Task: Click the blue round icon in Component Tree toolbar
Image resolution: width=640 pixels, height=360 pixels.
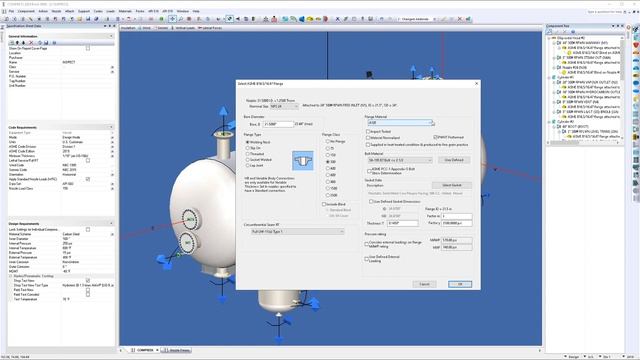Action: click(x=573, y=31)
